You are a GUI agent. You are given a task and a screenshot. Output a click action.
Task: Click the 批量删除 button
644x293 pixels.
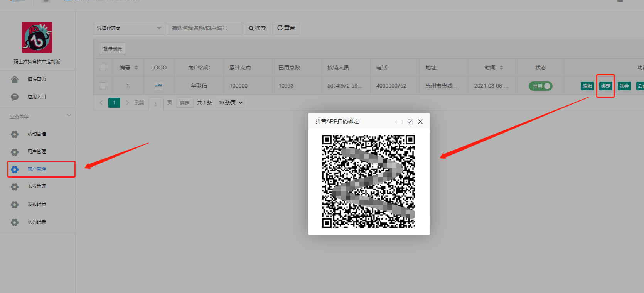(x=113, y=49)
